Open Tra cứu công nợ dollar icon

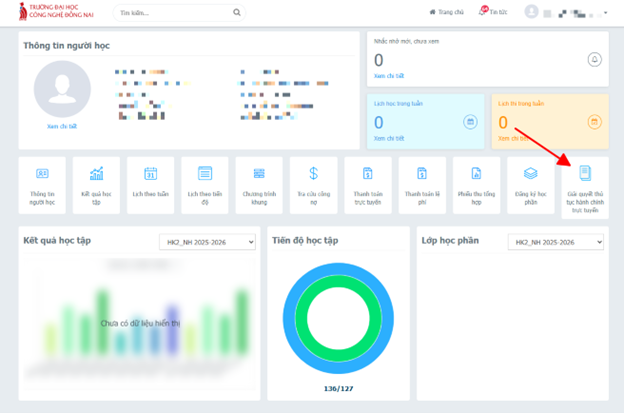[x=314, y=173]
